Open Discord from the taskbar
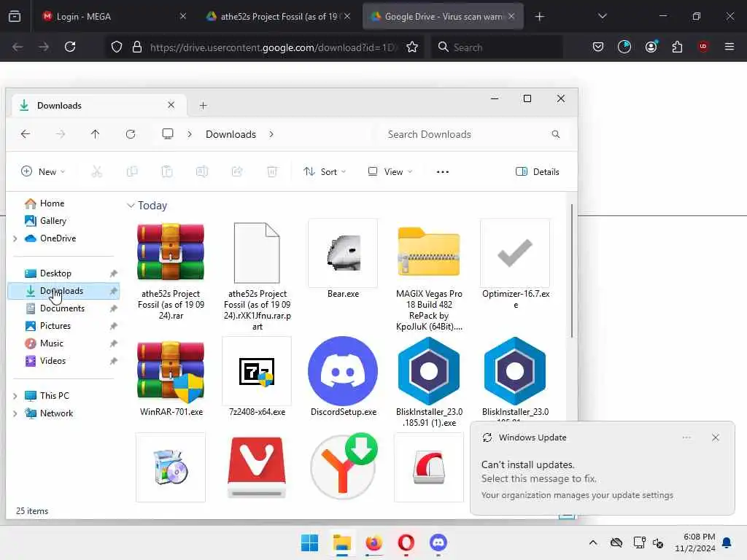747x560 pixels. [x=438, y=542]
